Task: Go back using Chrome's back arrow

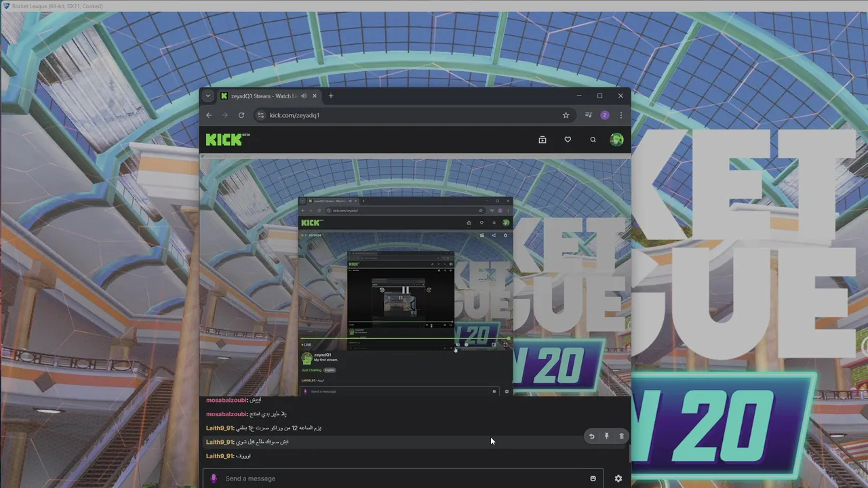Action: click(209, 115)
